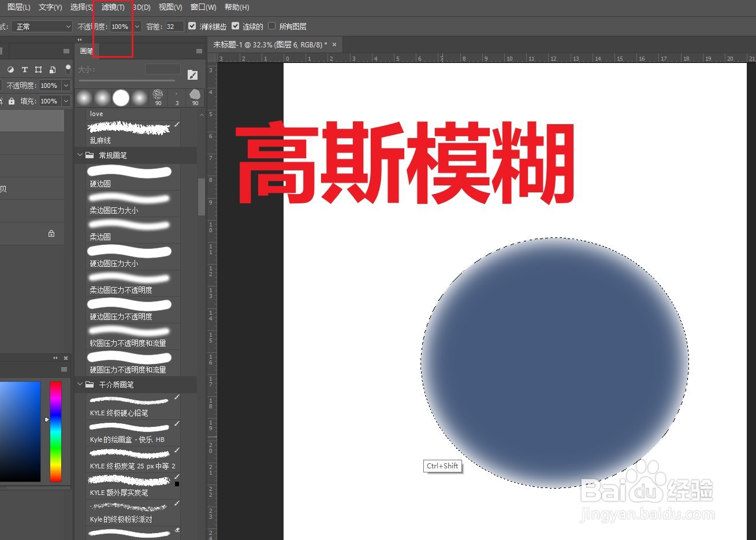Image resolution: width=756 pixels, height=540 pixels.
Task: Open the 滤镜(T) menu
Action: 113,7
